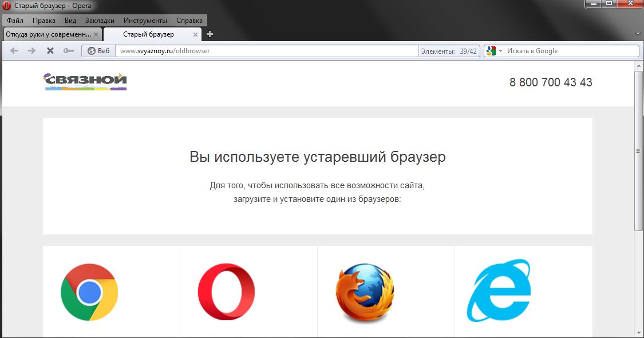This screenshot has height=338, width=644.
Task: Click the Веб site badge in address bar
Action: click(x=98, y=51)
